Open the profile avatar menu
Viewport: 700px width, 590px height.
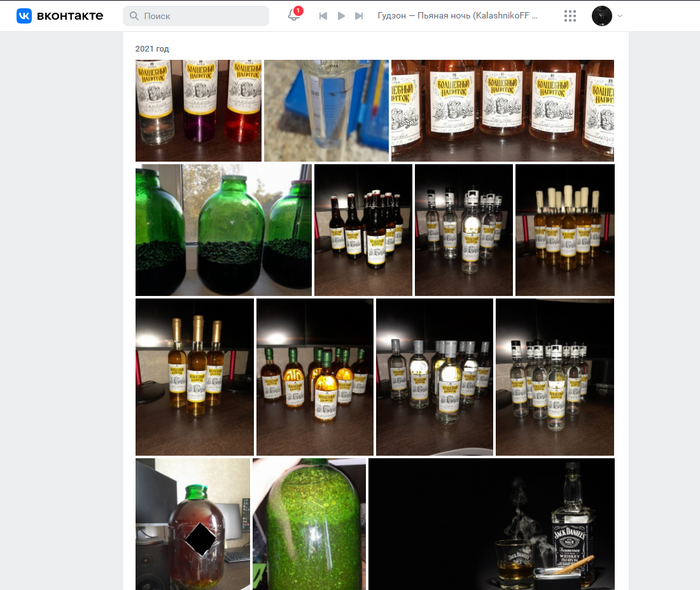coord(601,16)
